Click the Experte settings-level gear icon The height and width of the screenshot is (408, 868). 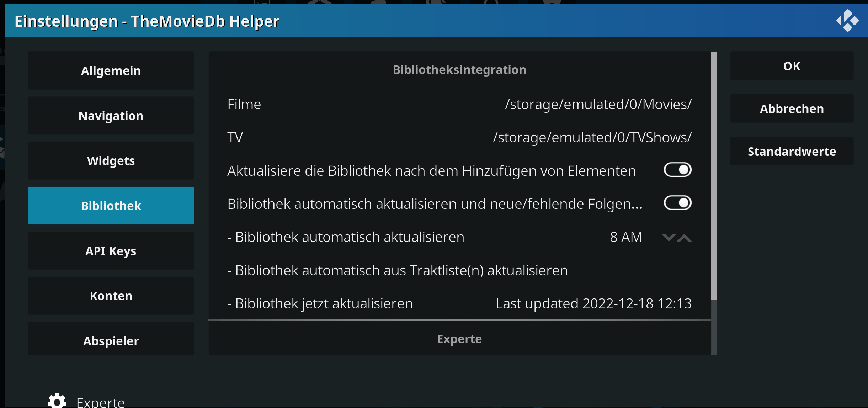57,401
